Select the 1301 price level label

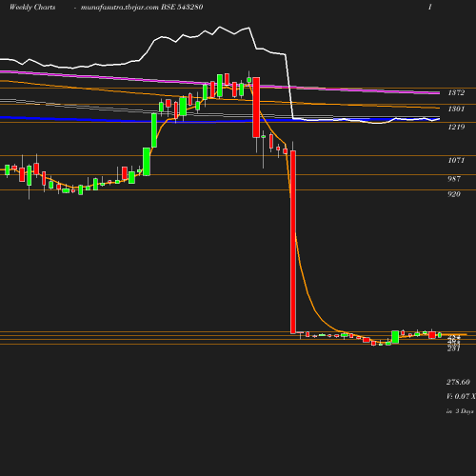[x=456, y=109]
